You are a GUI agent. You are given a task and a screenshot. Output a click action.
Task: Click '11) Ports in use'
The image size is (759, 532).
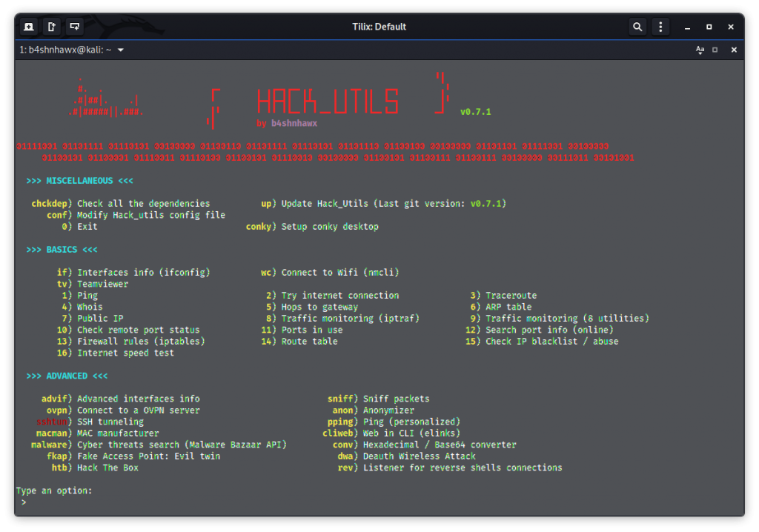coord(302,330)
